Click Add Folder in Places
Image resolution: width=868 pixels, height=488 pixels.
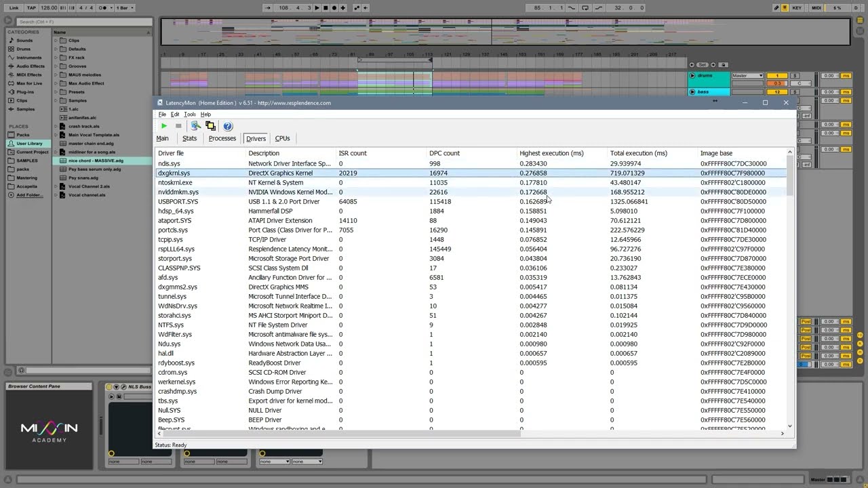[28, 195]
